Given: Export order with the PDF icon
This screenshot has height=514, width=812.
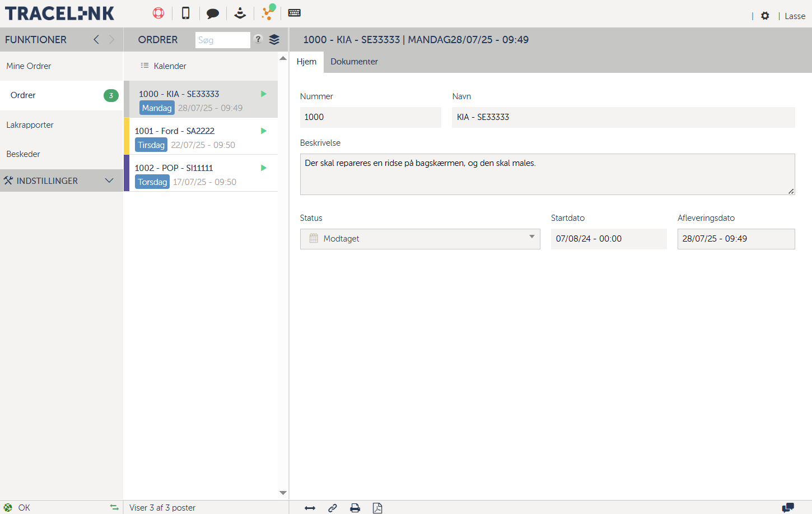Looking at the screenshot, I should point(377,508).
